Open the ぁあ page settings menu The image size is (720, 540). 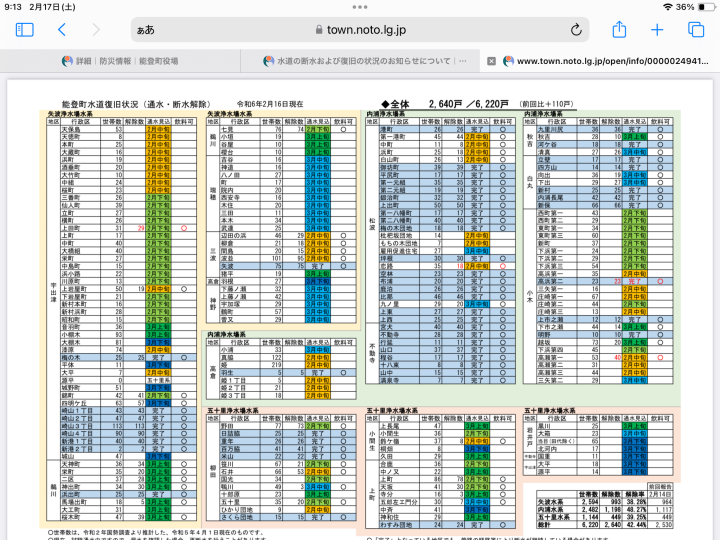tap(145, 30)
